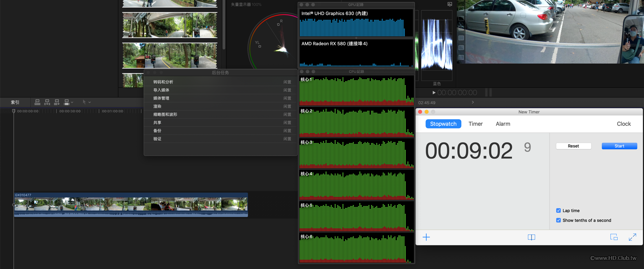
Task: Click the 02:45:49 duration readout
Action: 427,103
